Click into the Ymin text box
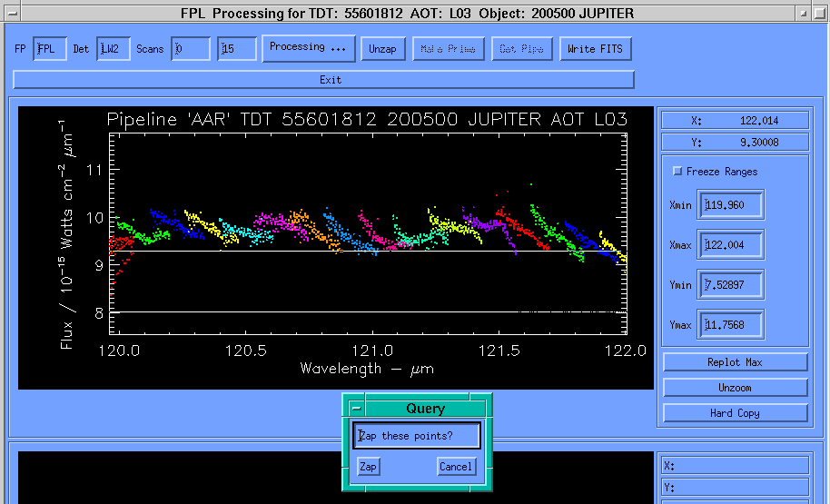This screenshot has width=830, height=504. (731, 285)
